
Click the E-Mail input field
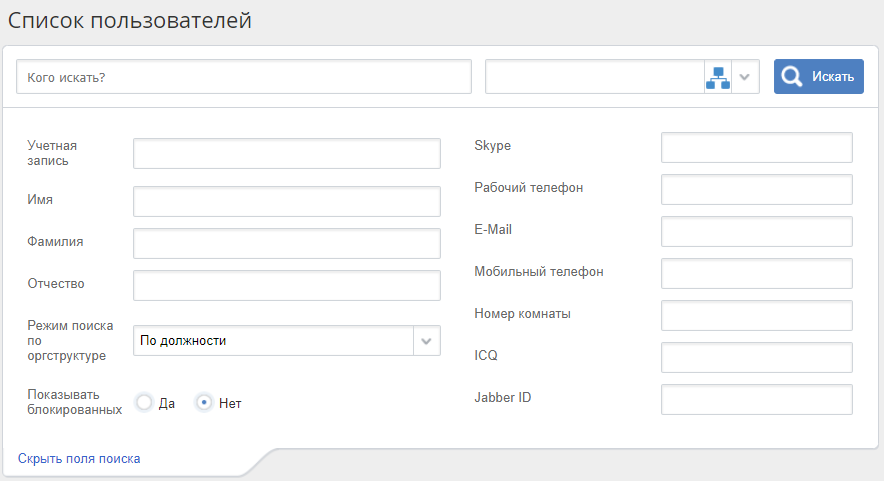point(756,231)
